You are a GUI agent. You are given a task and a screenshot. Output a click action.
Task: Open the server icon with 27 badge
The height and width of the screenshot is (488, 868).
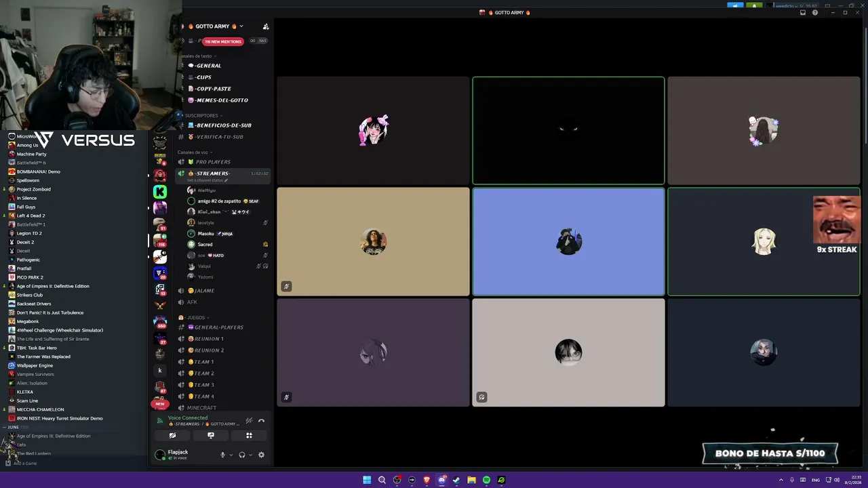pos(160,338)
